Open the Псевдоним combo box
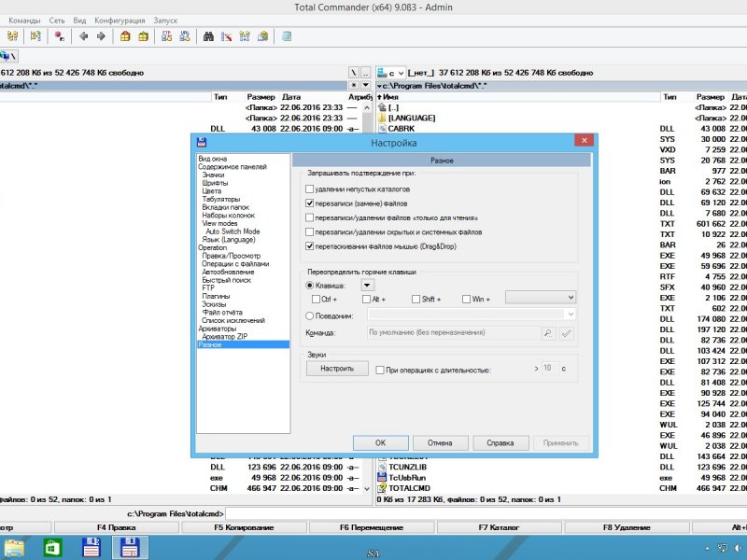 point(472,315)
